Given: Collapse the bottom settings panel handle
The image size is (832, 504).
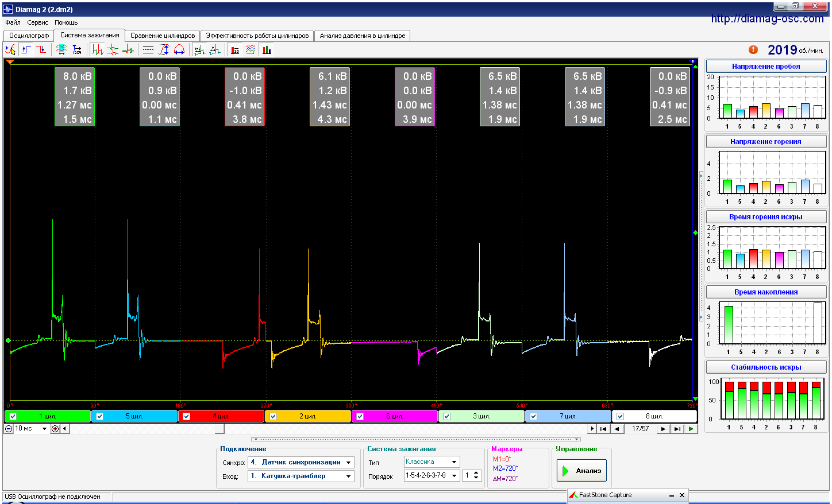Looking at the screenshot, I should 417,440.
